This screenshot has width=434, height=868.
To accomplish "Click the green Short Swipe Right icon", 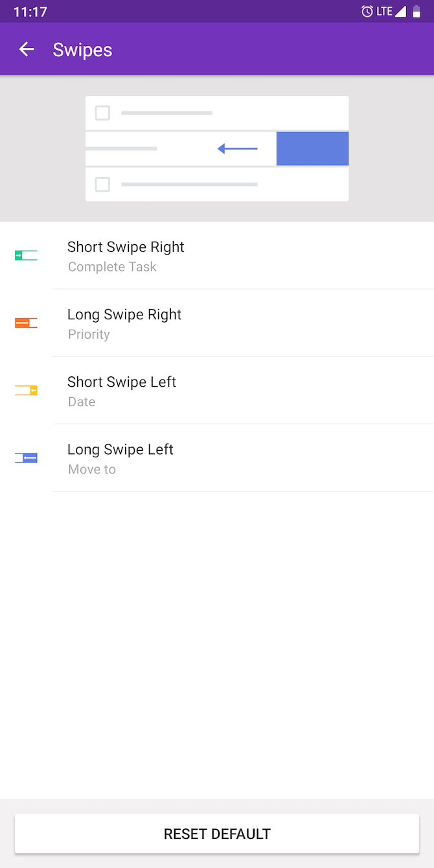I will 25,255.
